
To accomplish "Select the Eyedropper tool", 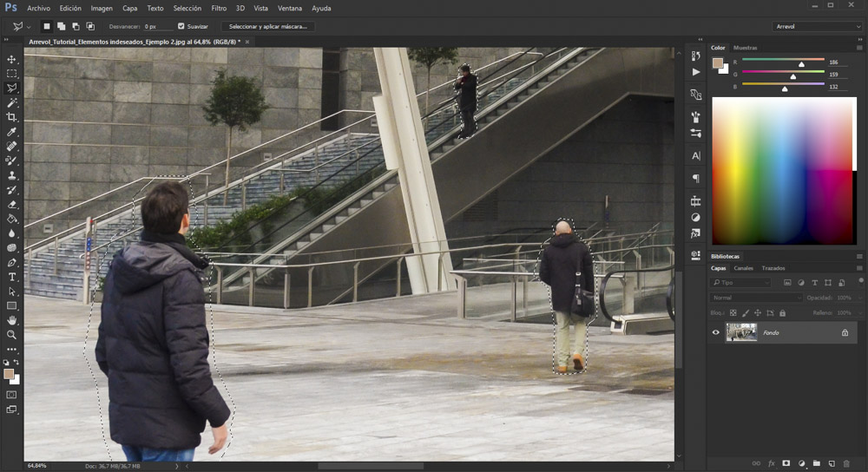I will pyautogui.click(x=11, y=132).
